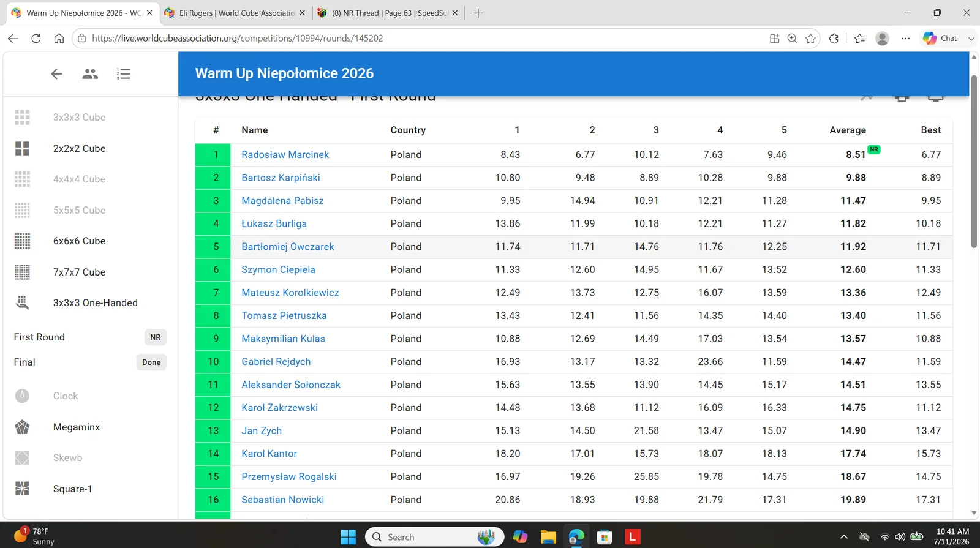Open the numbered list icon in sidebar
The image size is (980, 548).
(x=124, y=74)
